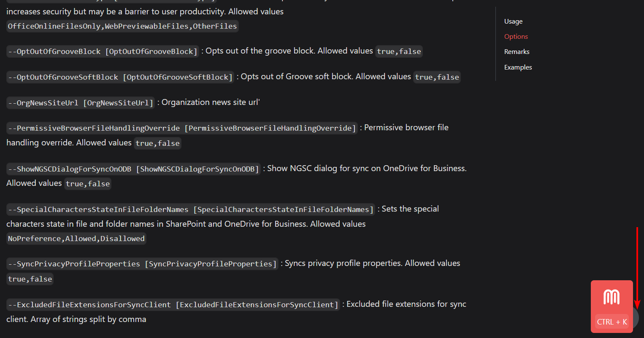
Task: Select the --SyncPrivacyProfileProperties option snippet
Action: pos(142,263)
